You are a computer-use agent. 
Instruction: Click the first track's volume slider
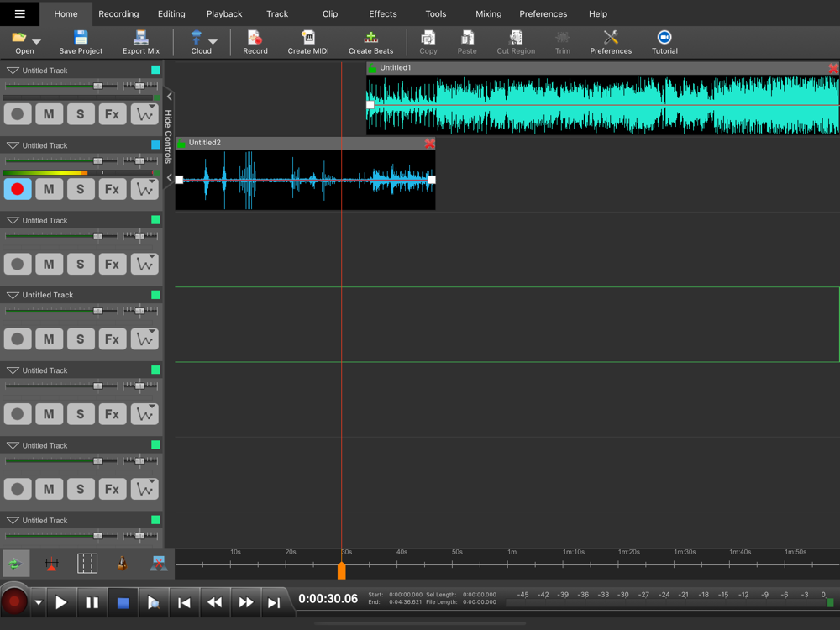pyautogui.click(x=98, y=87)
